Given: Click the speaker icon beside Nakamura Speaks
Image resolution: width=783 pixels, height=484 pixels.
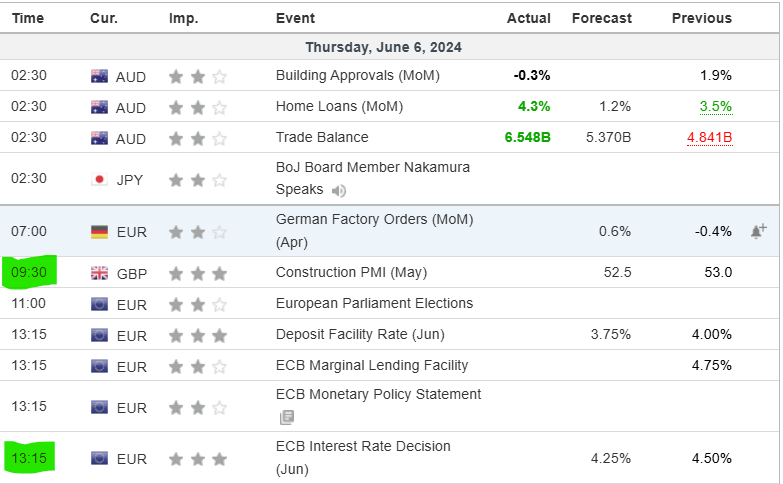Looking at the screenshot, I should point(339,190).
